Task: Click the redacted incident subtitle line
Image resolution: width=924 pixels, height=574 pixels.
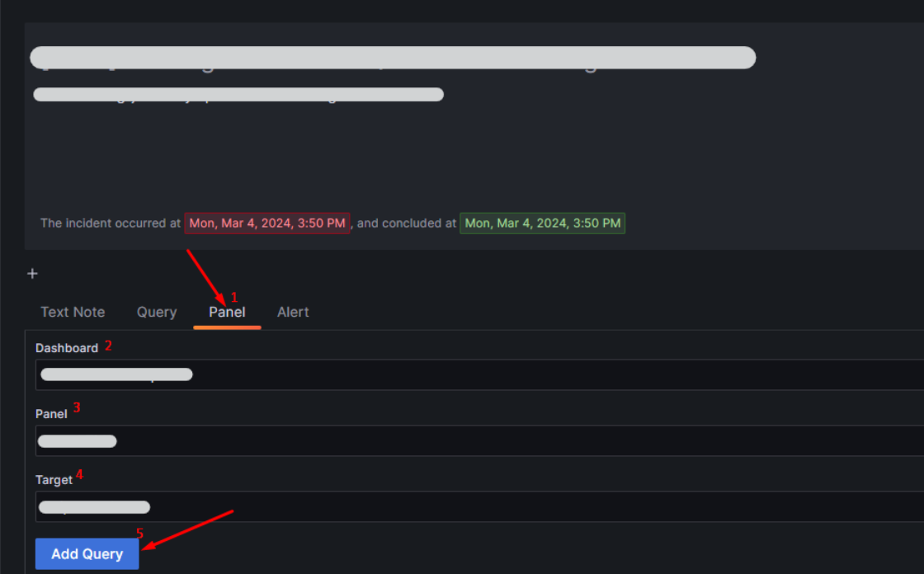Action: 238,95
